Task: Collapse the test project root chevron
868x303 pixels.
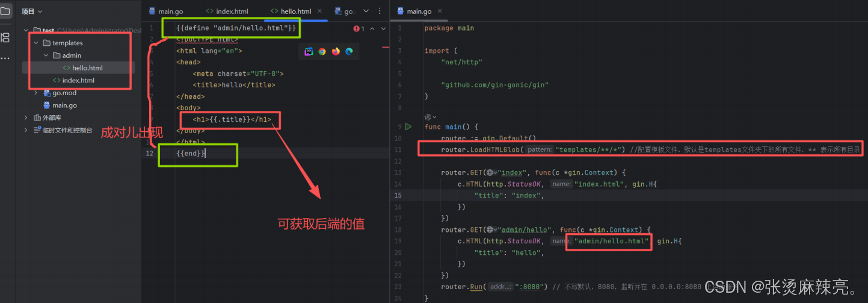Action: click(x=26, y=31)
